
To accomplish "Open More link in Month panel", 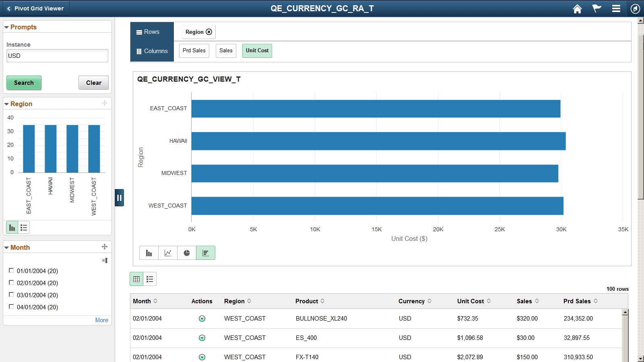I will pyautogui.click(x=101, y=320).
